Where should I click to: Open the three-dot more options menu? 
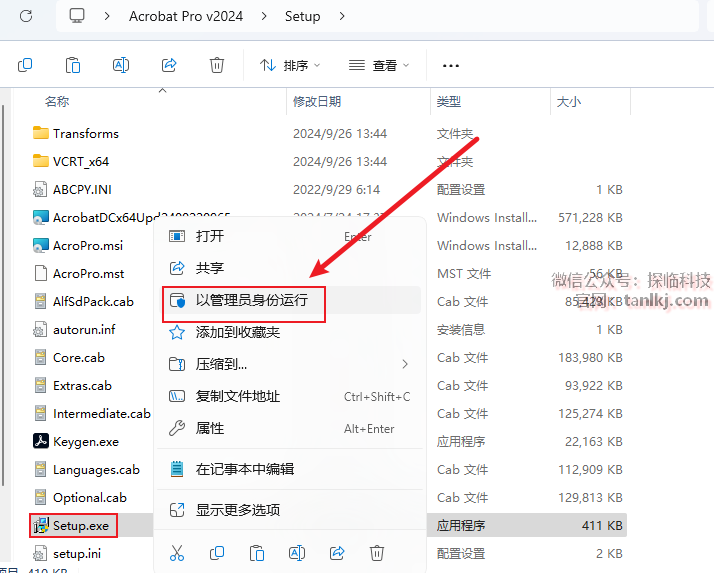[x=451, y=66]
